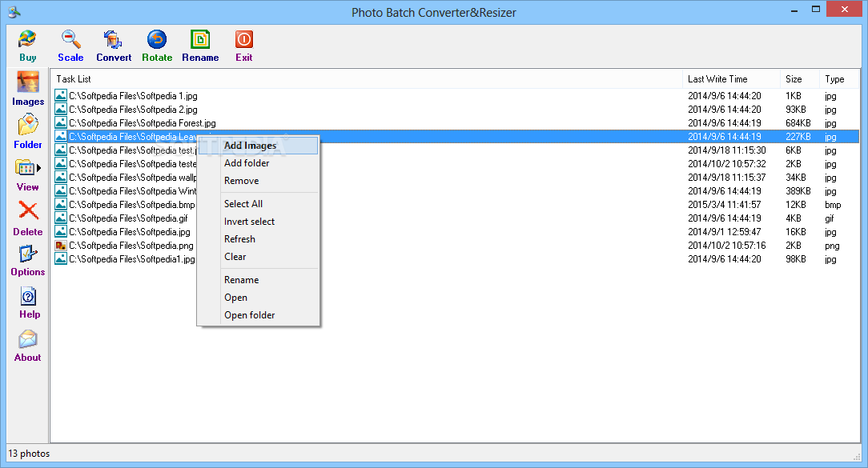868x468 pixels.
Task: Open the Scale tool
Action: click(x=70, y=46)
